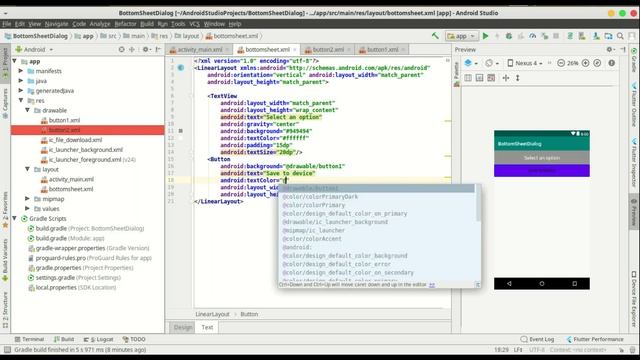Open the Android project view dropdown
This screenshot has height=360, width=640.
pyautogui.click(x=34, y=49)
